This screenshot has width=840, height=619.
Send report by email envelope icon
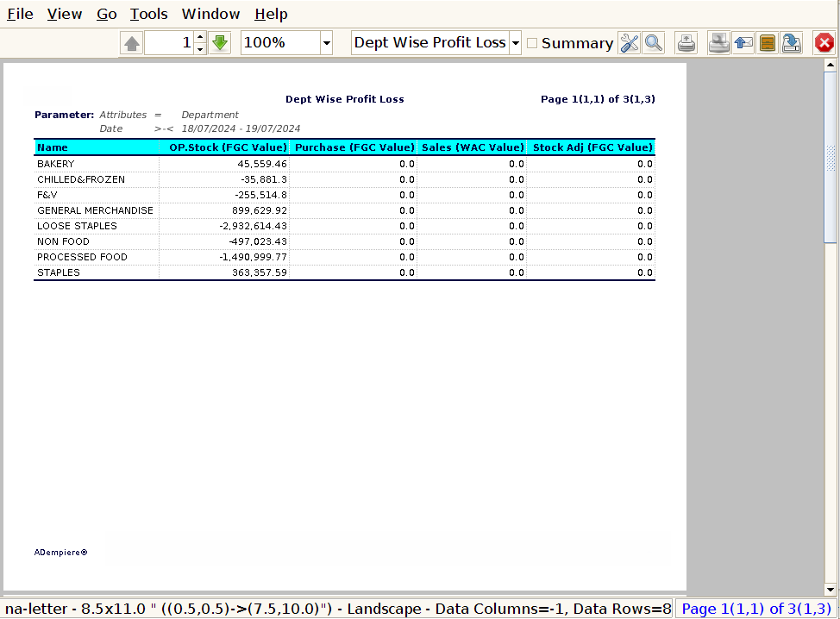[743, 43]
